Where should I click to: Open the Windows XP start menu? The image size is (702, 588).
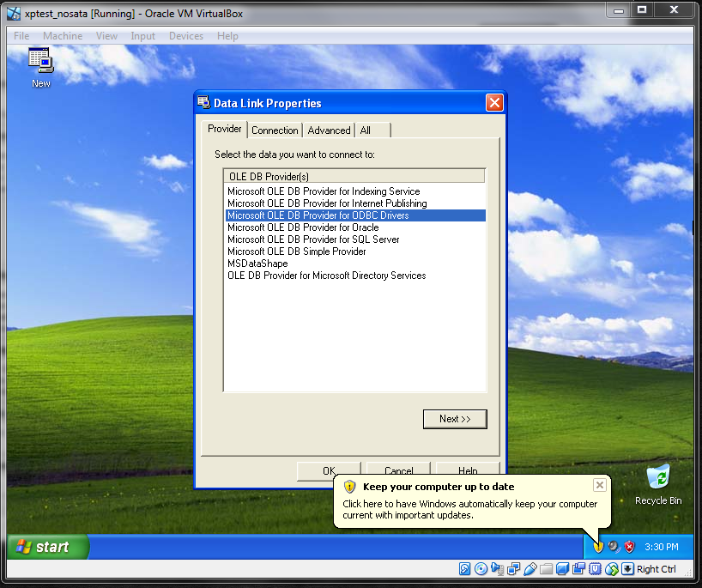click(48, 547)
